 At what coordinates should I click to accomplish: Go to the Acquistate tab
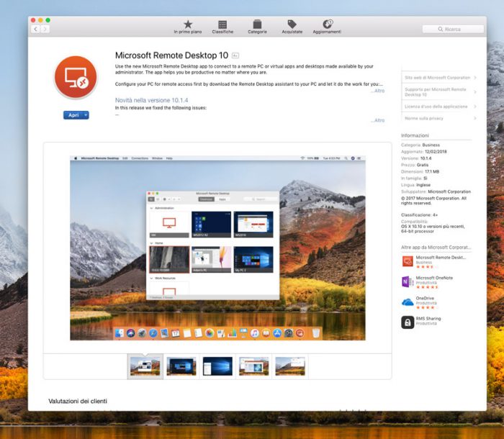click(x=292, y=27)
